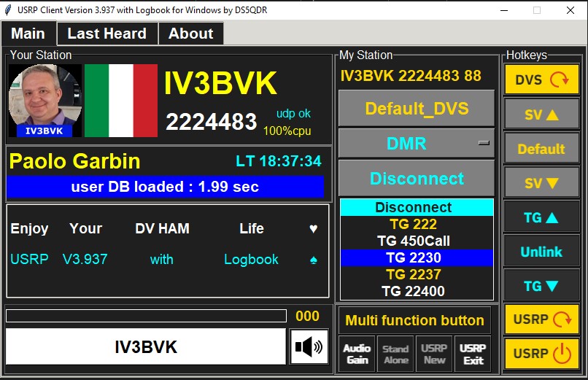This screenshot has width=588, height=380.
Task: Click the USRP power off button
Action: [541, 354]
